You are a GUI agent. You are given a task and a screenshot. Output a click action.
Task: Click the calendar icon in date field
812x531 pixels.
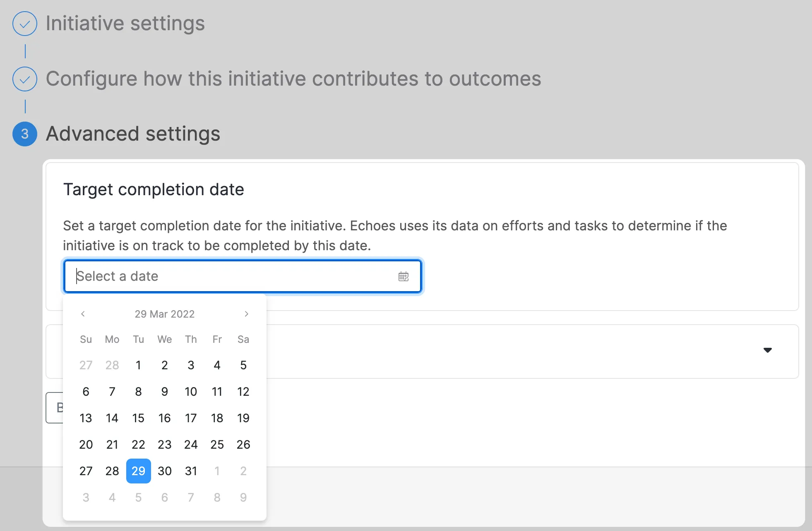coord(403,276)
